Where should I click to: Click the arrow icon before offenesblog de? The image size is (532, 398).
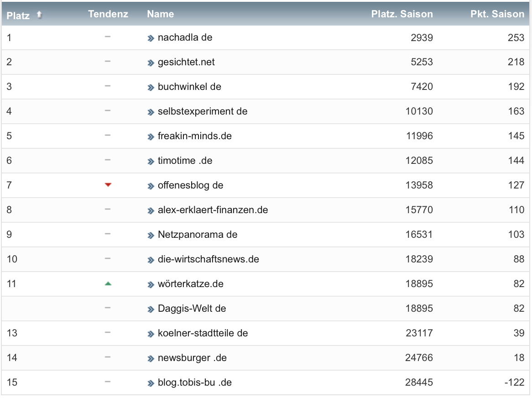pos(151,186)
